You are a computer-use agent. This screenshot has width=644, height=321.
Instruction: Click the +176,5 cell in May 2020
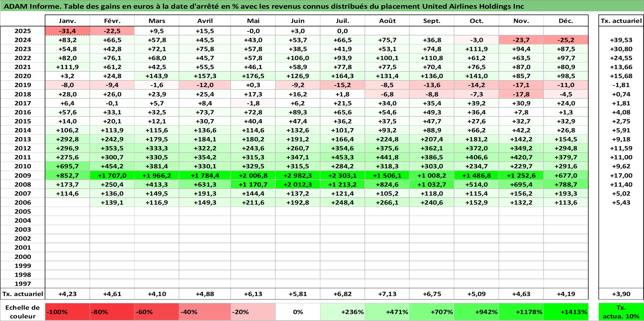253,76
